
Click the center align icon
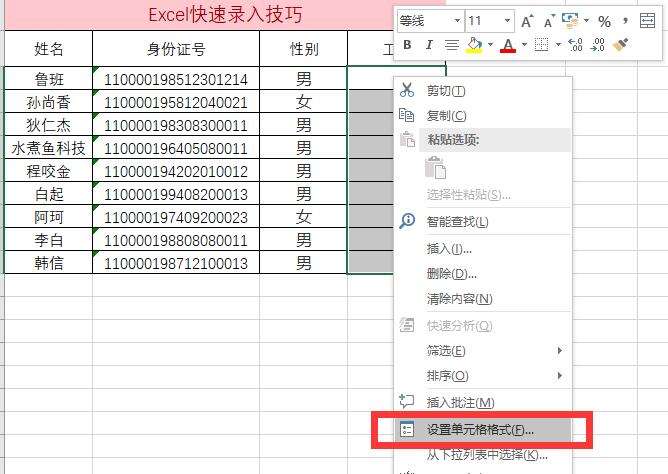452,45
